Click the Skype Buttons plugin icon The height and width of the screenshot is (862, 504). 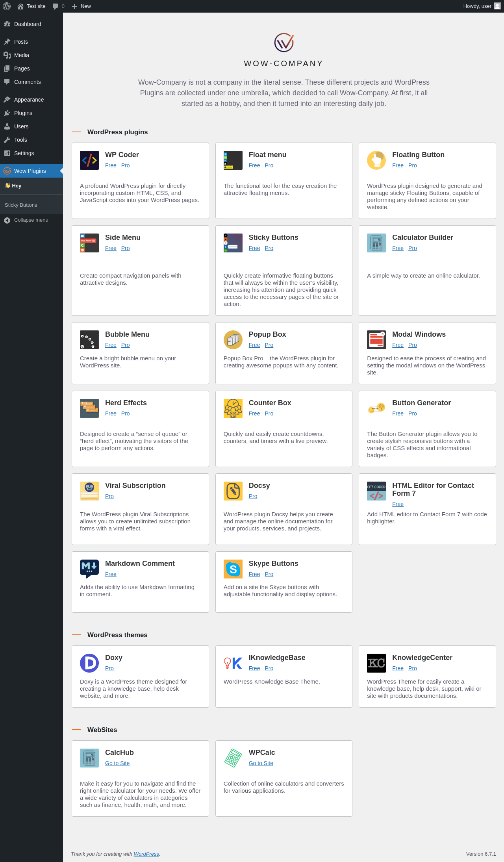[233, 569]
